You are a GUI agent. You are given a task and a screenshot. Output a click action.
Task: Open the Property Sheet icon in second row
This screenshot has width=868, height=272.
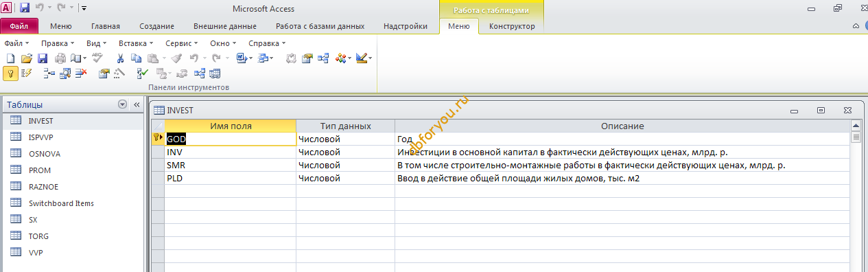point(104,73)
